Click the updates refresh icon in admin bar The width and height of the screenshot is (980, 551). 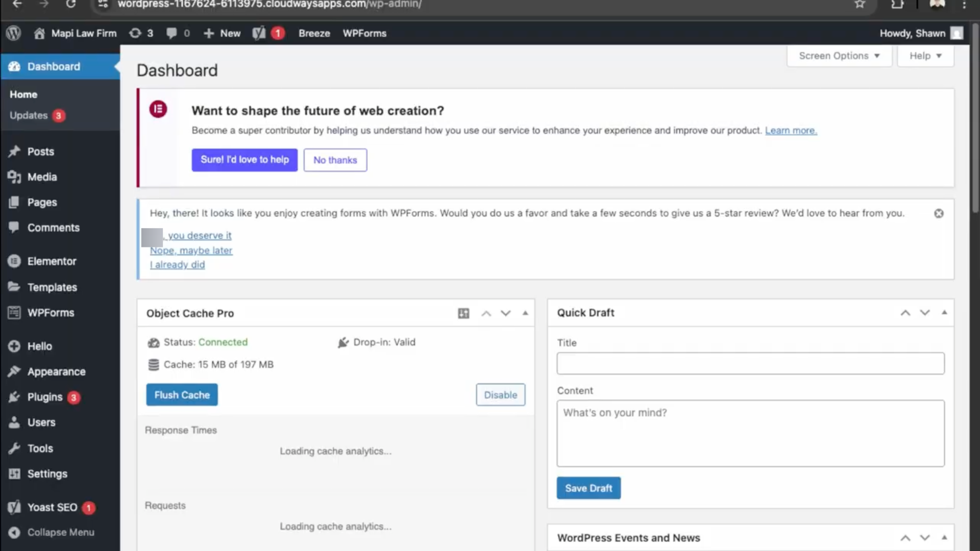point(135,33)
